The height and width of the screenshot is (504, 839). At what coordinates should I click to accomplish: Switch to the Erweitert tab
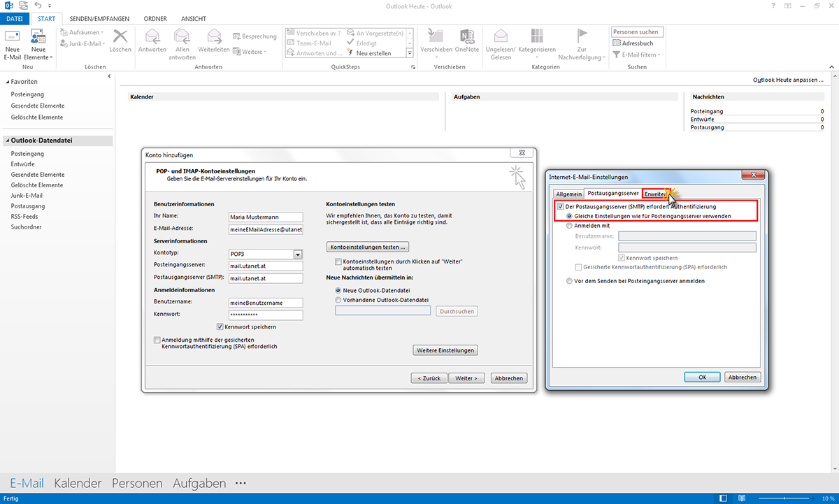pos(655,193)
